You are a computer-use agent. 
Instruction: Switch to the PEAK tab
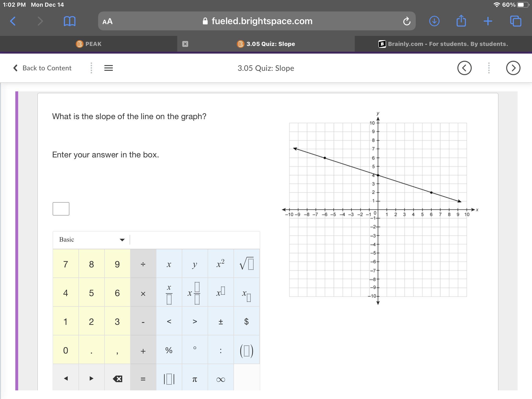tap(89, 44)
